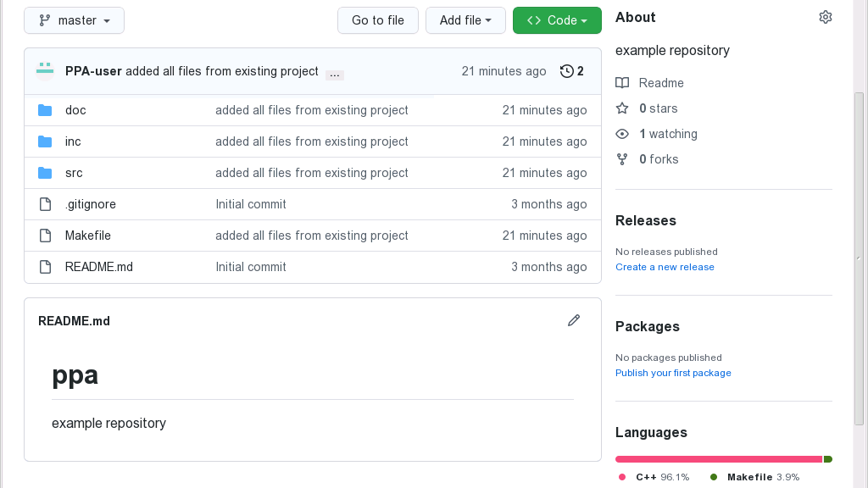Open the doc folder

[x=75, y=110]
